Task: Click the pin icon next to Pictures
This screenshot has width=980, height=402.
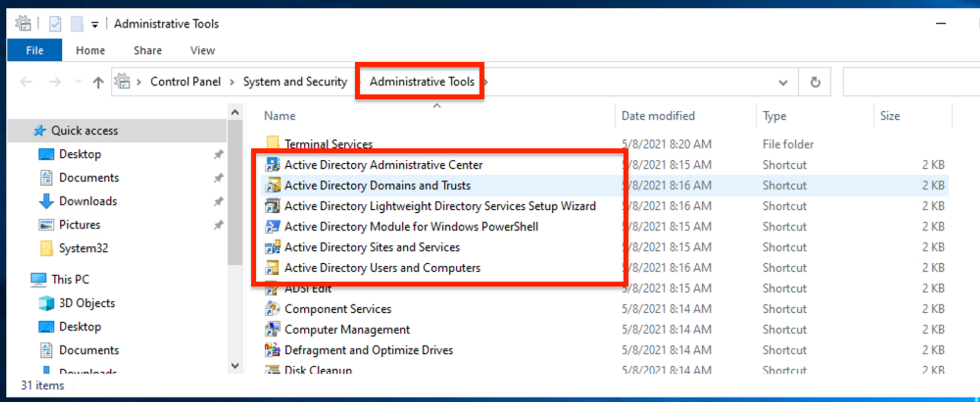Action: 219,225
